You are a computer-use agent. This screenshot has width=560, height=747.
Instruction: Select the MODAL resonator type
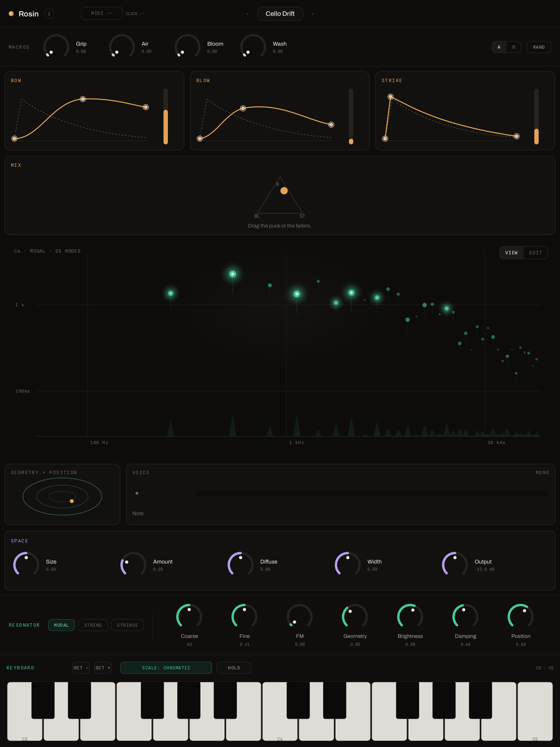pyautogui.click(x=62, y=625)
